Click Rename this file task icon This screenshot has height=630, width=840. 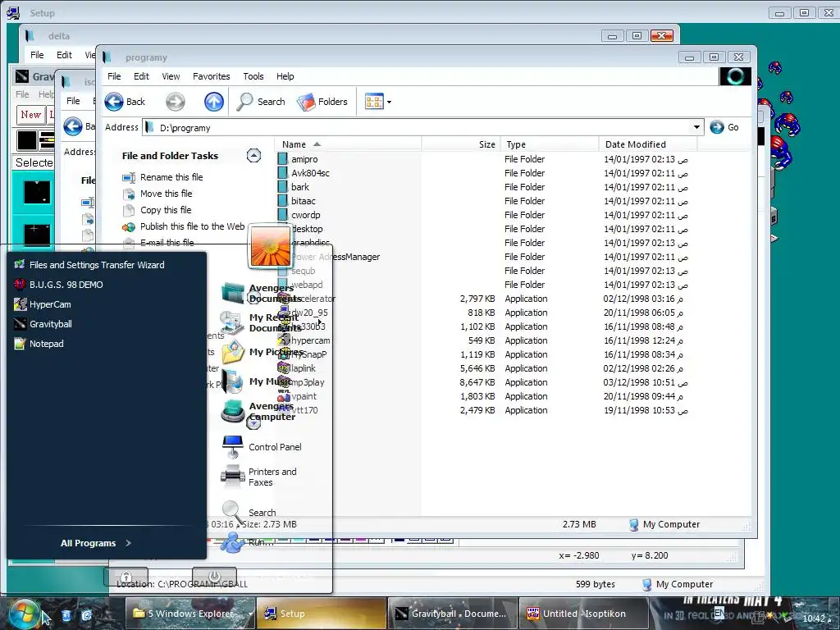pyautogui.click(x=129, y=177)
